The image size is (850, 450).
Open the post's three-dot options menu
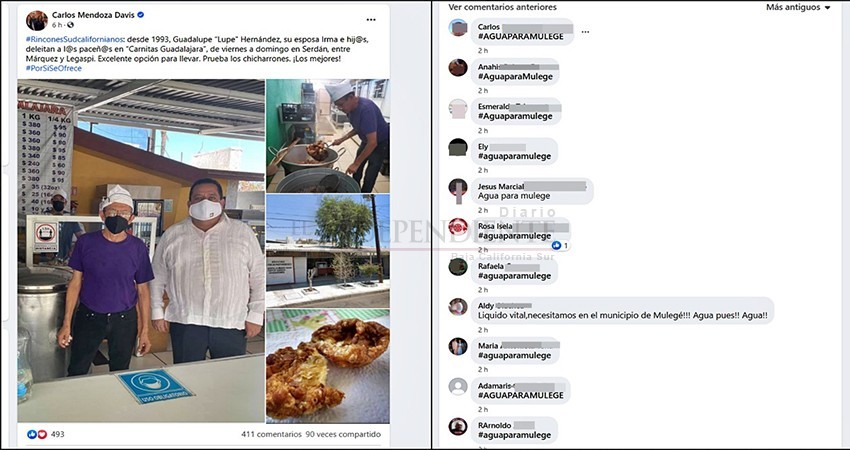tap(371, 20)
